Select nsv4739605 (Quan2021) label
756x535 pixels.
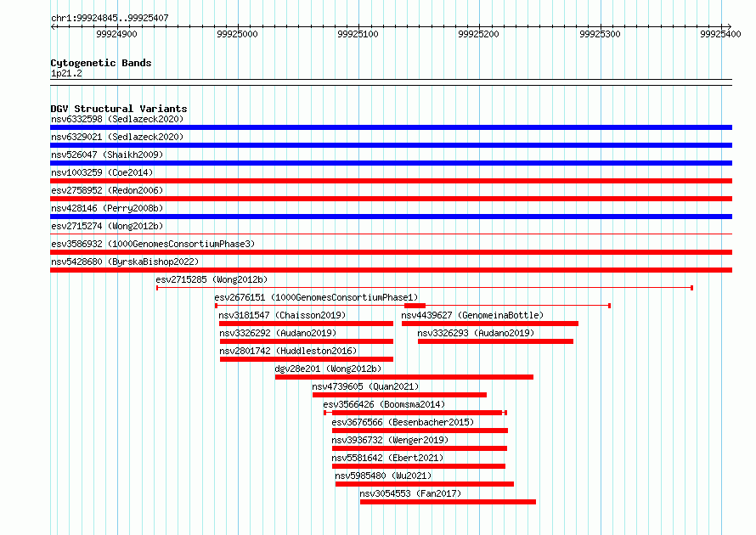pos(365,386)
